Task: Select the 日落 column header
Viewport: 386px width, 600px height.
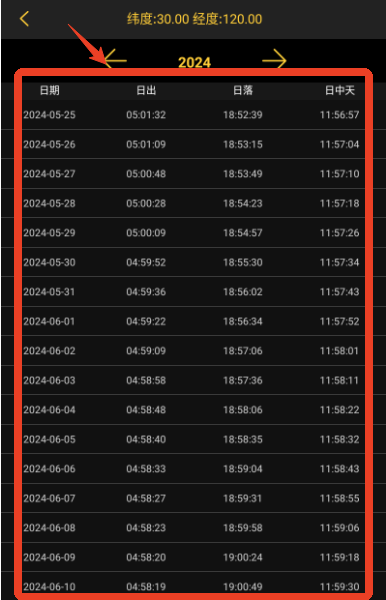Action: tap(243, 90)
